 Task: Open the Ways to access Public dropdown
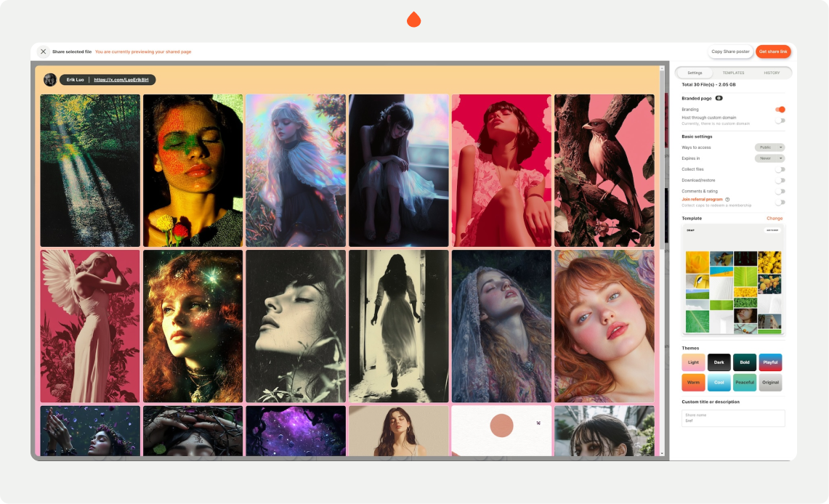[x=769, y=147]
